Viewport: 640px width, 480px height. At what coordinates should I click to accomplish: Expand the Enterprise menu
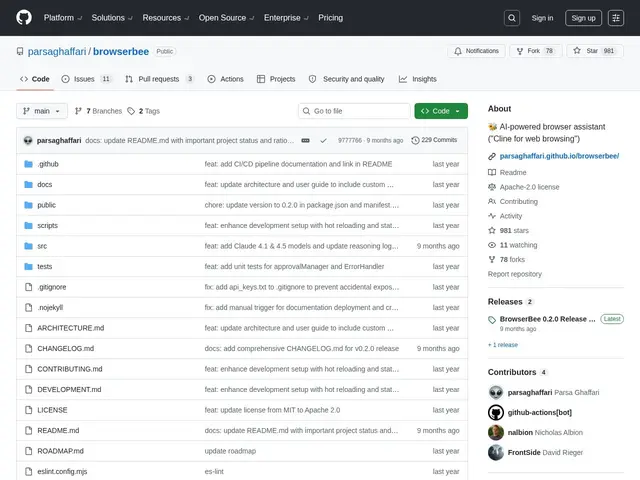click(286, 18)
